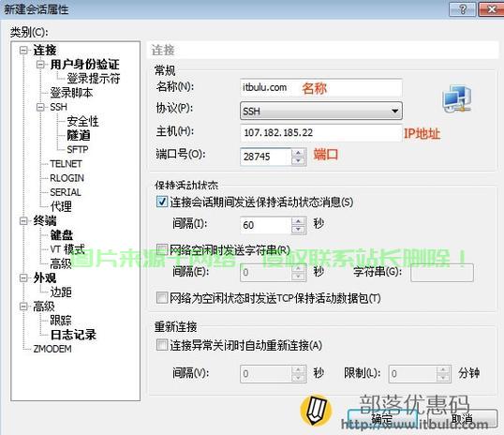Viewport: 504px width, 435px height.
Task: Increase the 间隔(I) keep-alive seconds value
Action: tap(298, 221)
